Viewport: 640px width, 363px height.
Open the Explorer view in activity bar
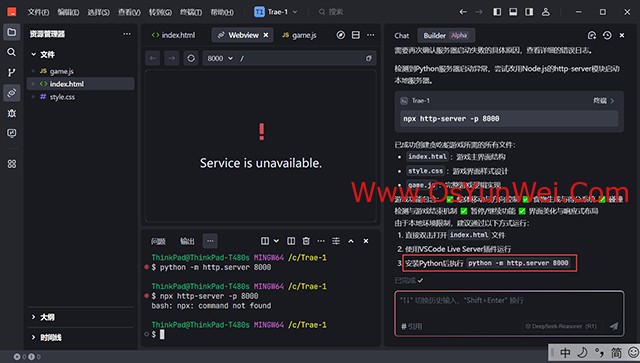tap(11, 32)
